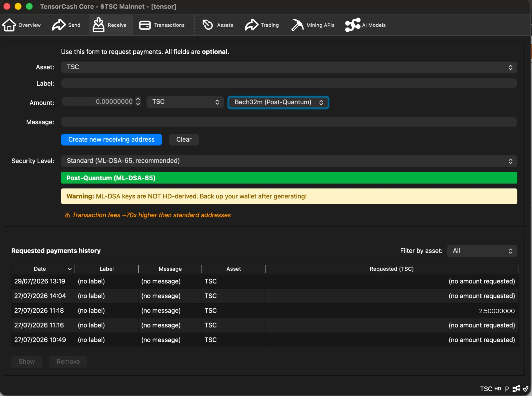Go to the Assets tab
This screenshot has width=532, height=396.
[218, 25]
